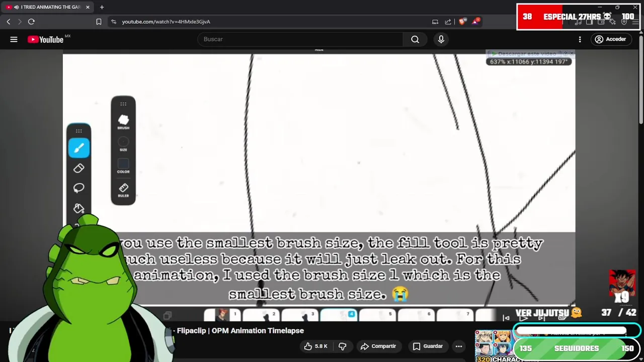The height and width of the screenshot is (362, 644).
Task: Click the copy frames icon left of timeline
Action: pyautogui.click(x=167, y=315)
